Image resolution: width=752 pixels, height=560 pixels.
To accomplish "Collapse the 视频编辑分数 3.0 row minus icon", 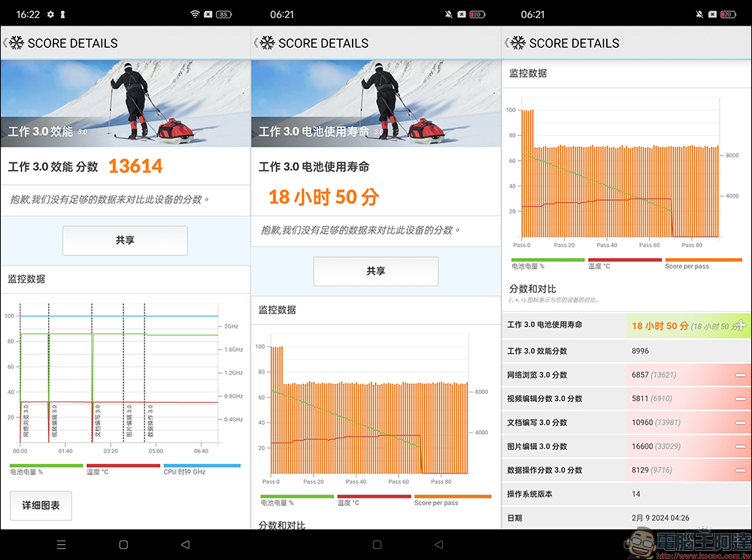I will click(x=741, y=398).
